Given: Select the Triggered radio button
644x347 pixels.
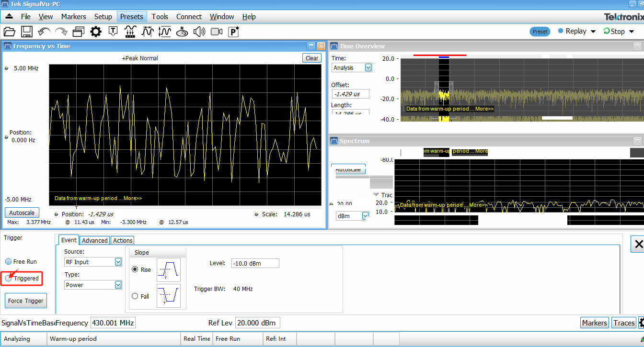Looking at the screenshot, I should click(9, 278).
